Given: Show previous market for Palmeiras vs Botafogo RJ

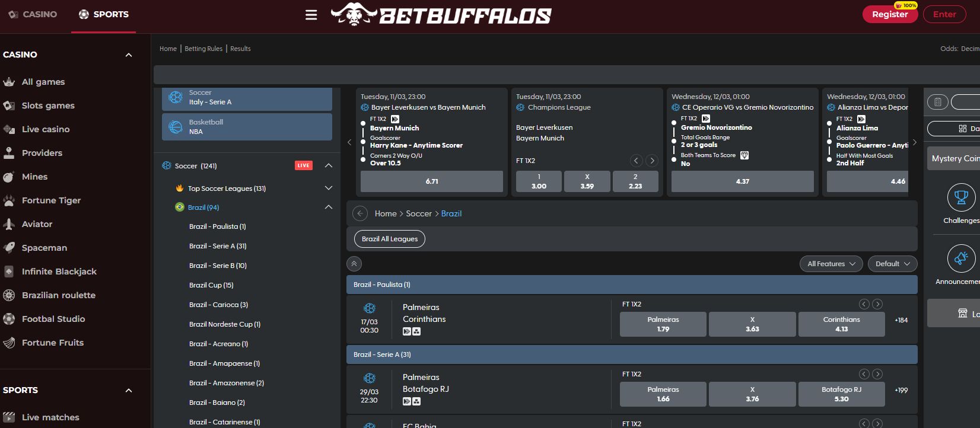Looking at the screenshot, I should click(x=864, y=374).
